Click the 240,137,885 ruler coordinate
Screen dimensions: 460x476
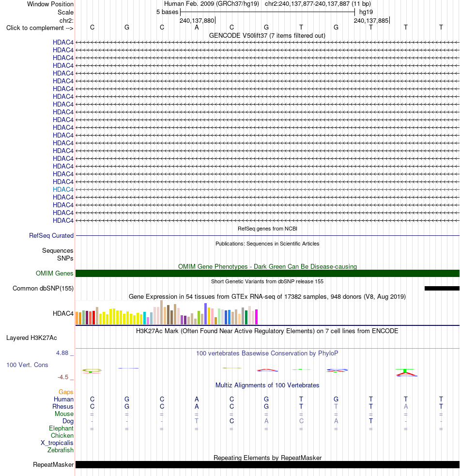click(x=371, y=21)
